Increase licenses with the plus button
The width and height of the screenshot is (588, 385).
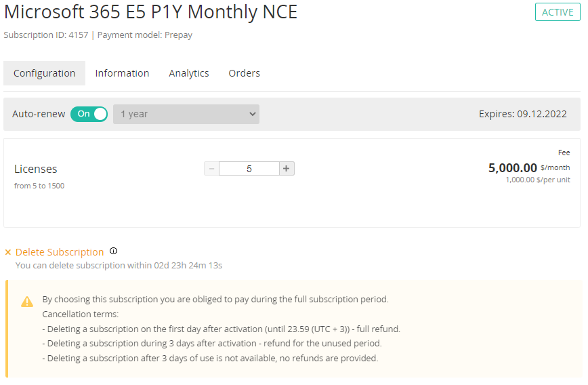coord(287,169)
